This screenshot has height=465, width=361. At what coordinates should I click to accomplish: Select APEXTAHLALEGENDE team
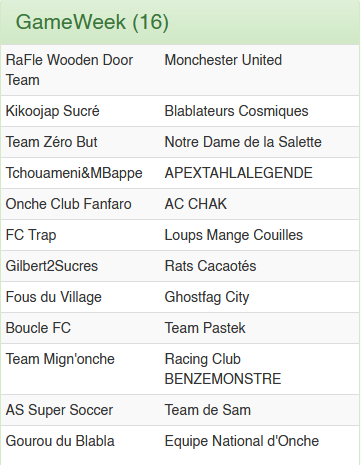(x=239, y=173)
